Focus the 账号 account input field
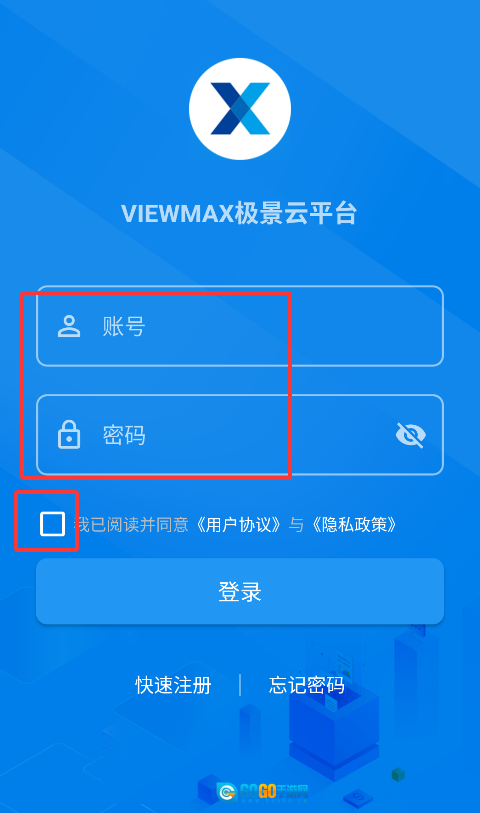The image size is (480, 813). tap(240, 326)
